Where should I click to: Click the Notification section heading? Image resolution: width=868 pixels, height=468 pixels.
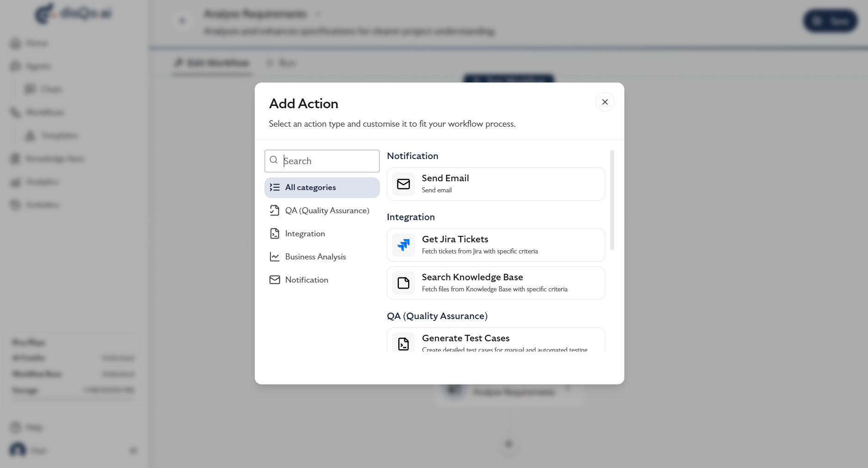tap(412, 156)
